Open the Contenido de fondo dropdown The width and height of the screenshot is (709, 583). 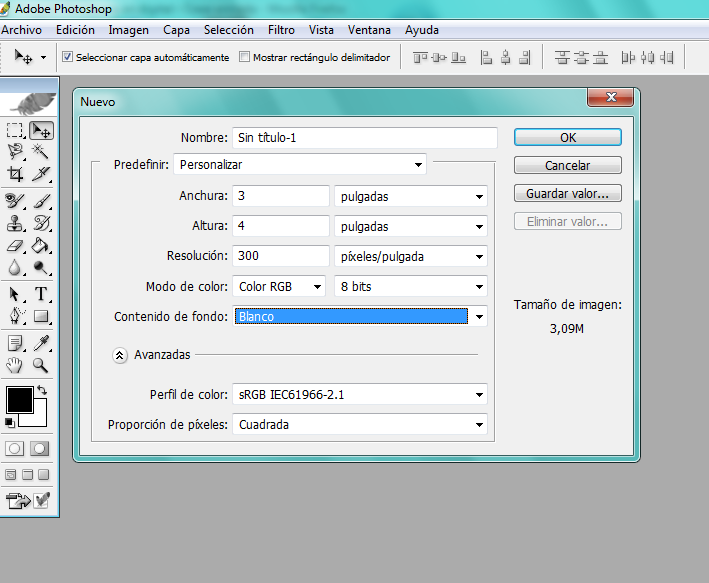[360, 316]
